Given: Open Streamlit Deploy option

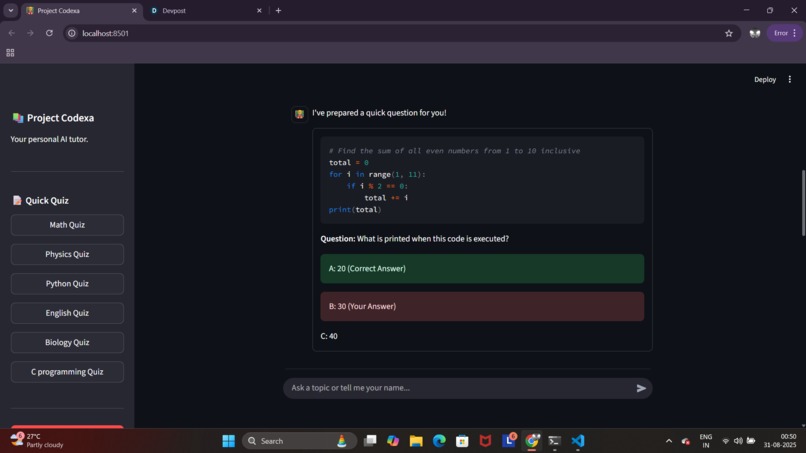Looking at the screenshot, I should point(765,79).
